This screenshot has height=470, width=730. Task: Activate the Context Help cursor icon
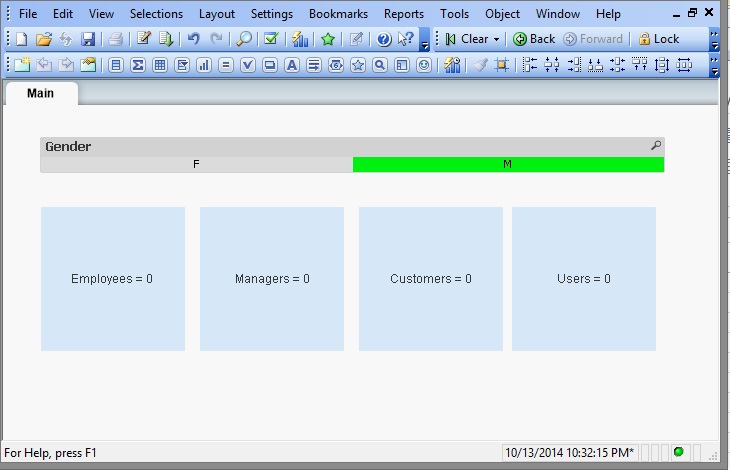tap(406, 39)
